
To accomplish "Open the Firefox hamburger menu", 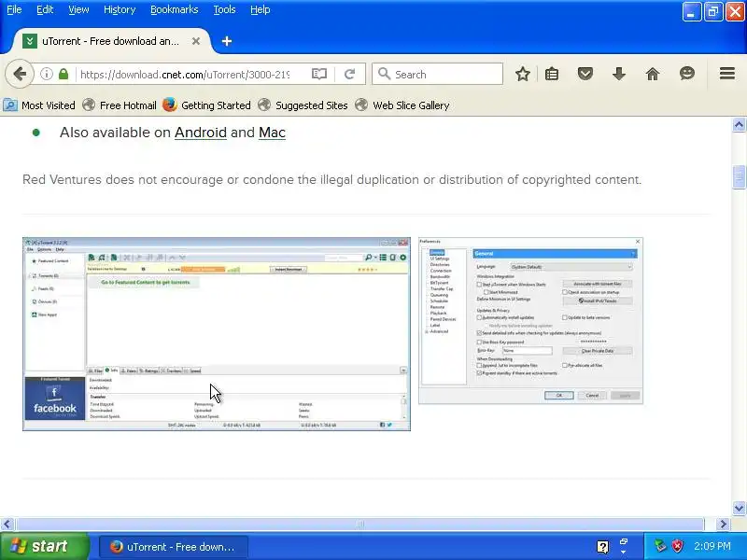I will [x=727, y=74].
